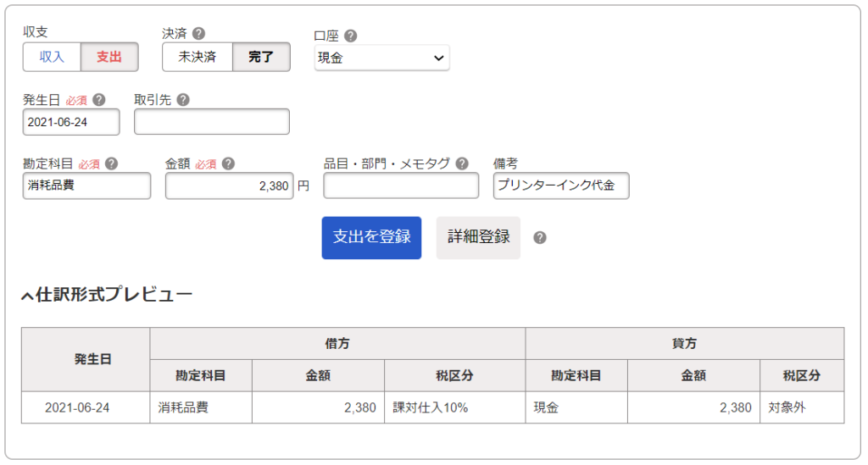Show help for 品目・部門・メモタグ

point(462,163)
